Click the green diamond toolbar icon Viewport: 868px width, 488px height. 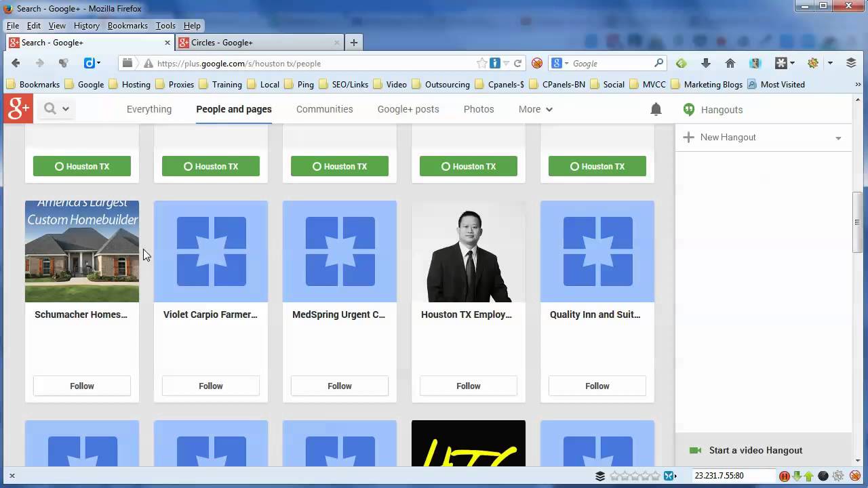682,63
